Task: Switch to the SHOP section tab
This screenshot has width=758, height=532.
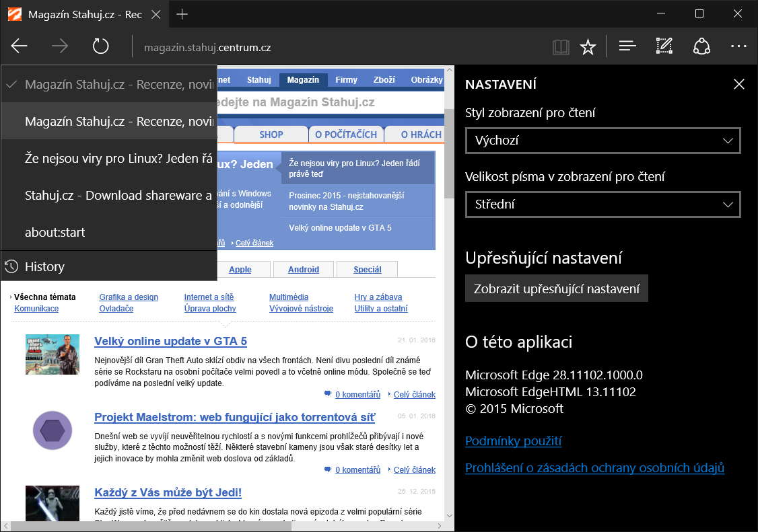Action: point(271,135)
